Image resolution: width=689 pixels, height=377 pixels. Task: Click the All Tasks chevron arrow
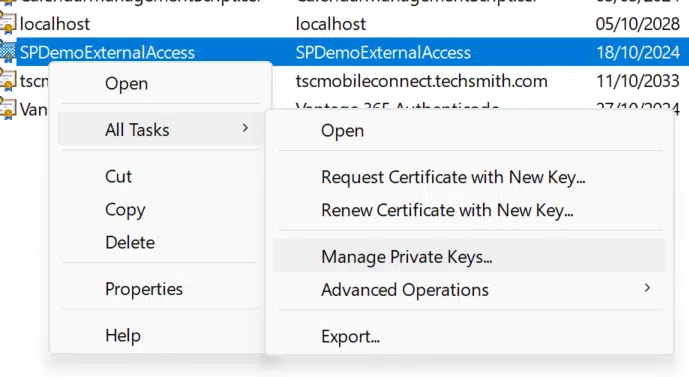click(245, 128)
